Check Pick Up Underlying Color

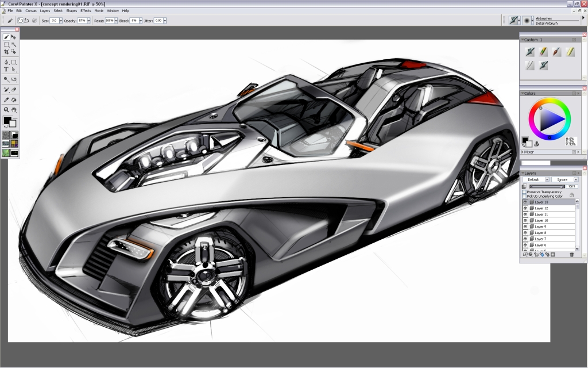(524, 195)
